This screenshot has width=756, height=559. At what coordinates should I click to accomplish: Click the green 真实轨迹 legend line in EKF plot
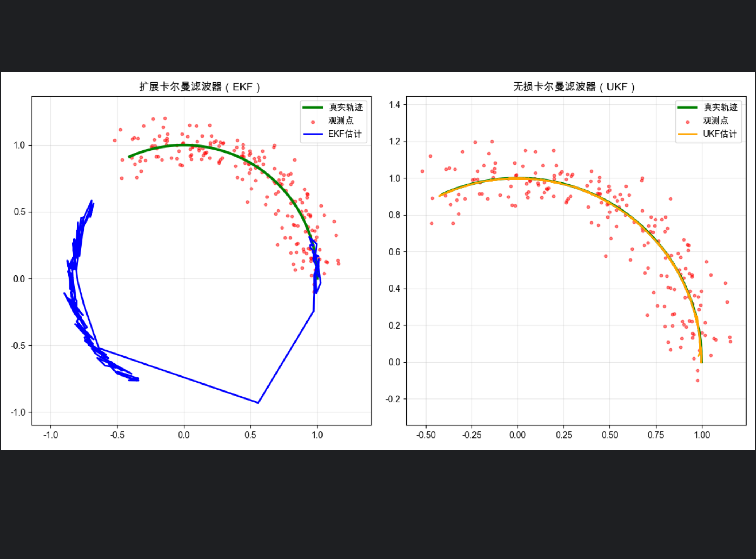tap(312, 107)
